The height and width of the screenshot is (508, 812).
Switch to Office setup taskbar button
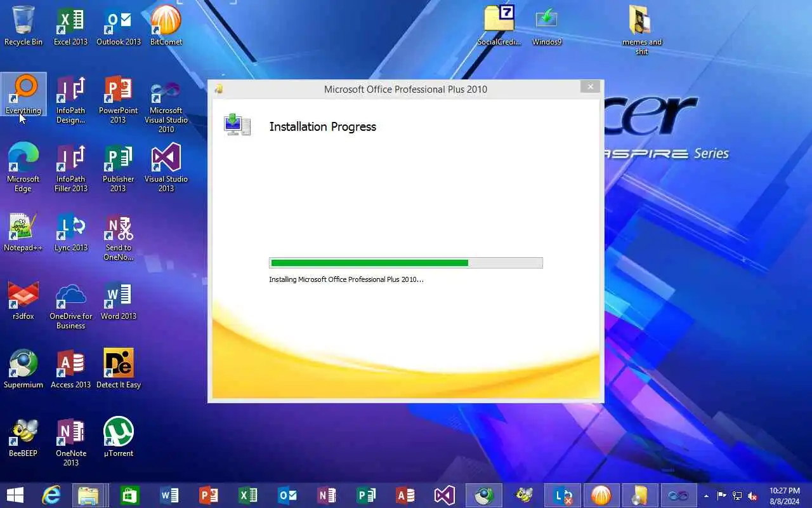coord(639,495)
